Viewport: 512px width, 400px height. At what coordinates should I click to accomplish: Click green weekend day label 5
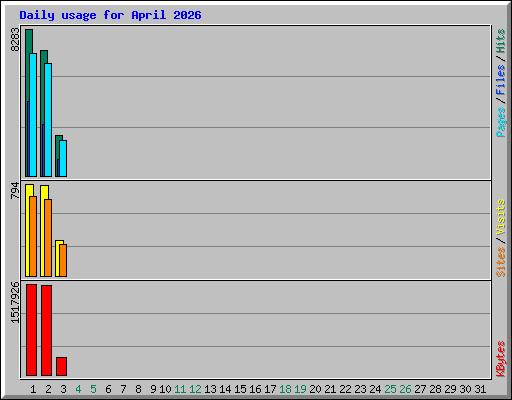[x=93, y=389]
